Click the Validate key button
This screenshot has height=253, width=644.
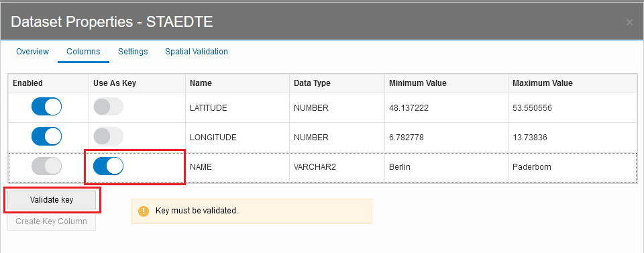pos(52,200)
